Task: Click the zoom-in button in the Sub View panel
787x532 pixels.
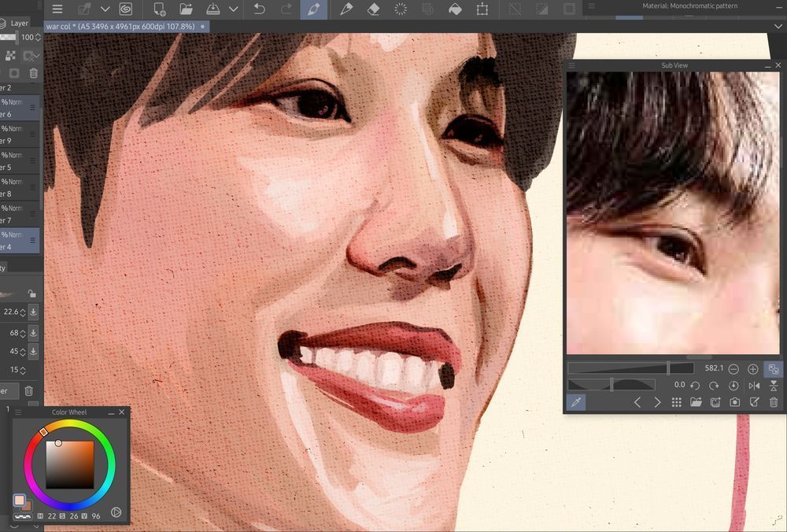Action: coord(752,368)
